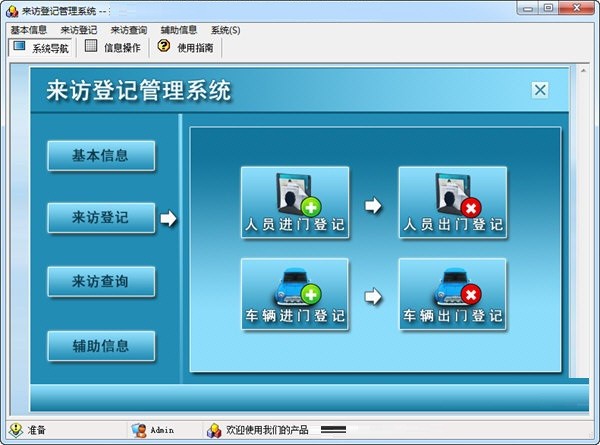
Task: Select the 基本信息 sidebar button
Action: pos(101,155)
